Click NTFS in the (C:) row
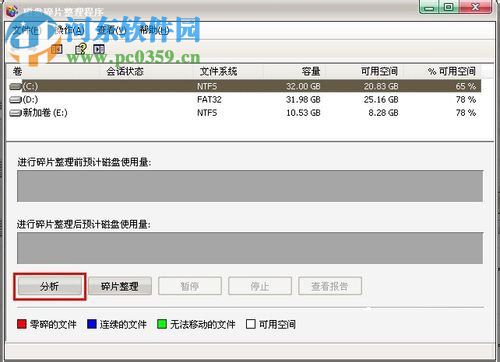Screen dimensions: 500x362 pos(207,87)
